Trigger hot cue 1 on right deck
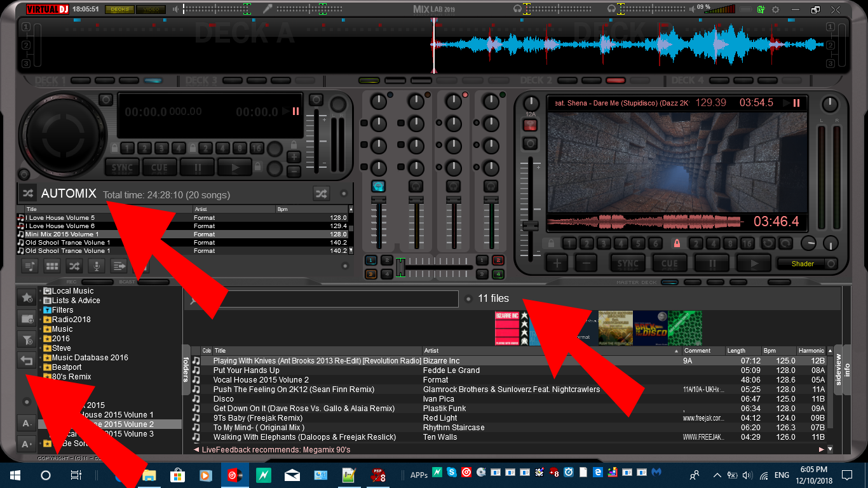This screenshot has height=488, width=868. pyautogui.click(x=569, y=243)
